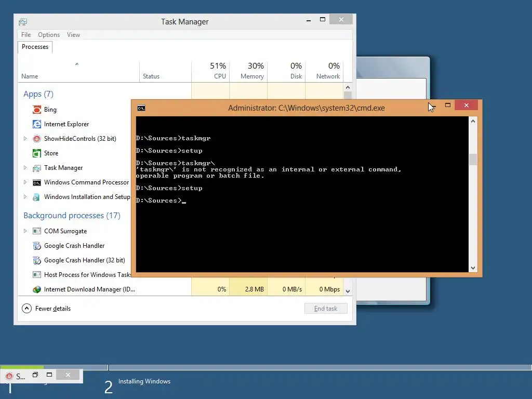This screenshot has width=532, height=399.
Task: Click the 2.8 MB memory cell
Action: click(x=248, y=289)
